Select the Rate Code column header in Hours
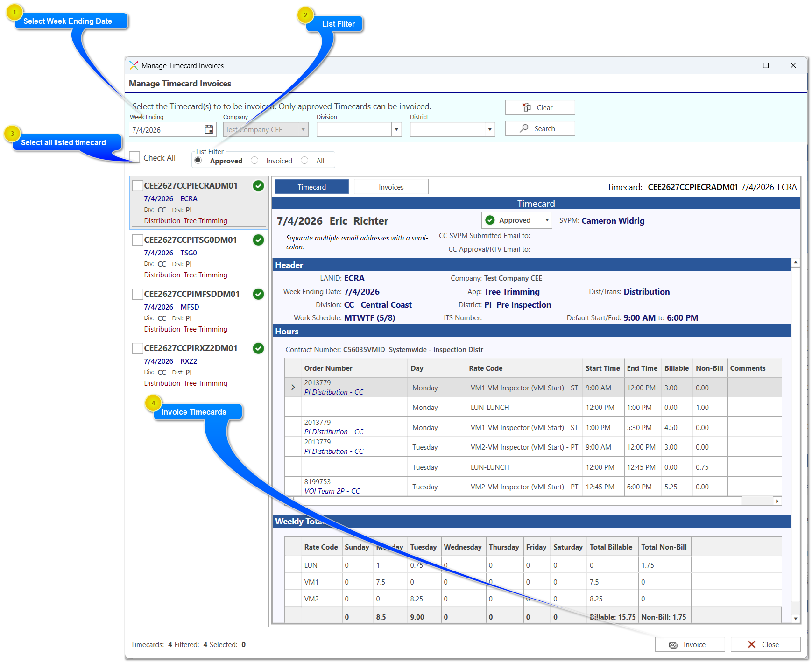 pos(524,368)
